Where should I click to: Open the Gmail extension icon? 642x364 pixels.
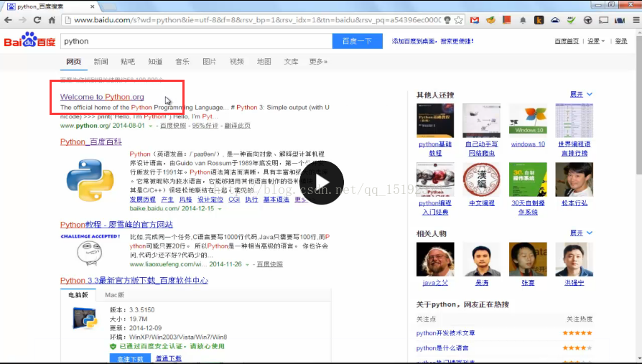pos(475,19)
